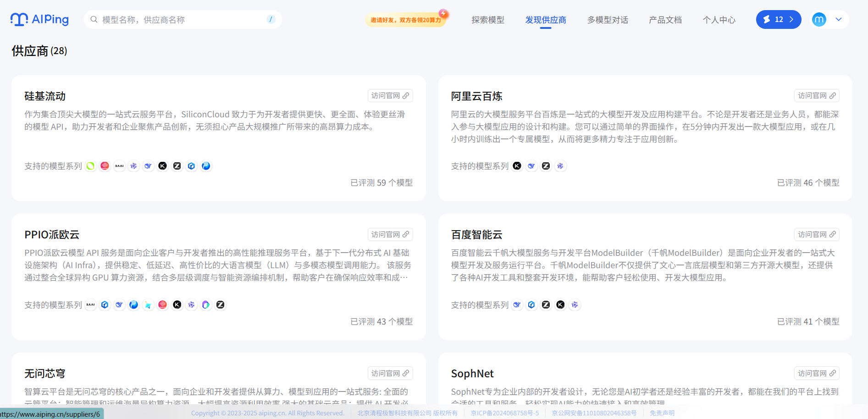Click 访问官网 for SophNet
The width and height of the screenshot is (868, 419).
[817, 373]
